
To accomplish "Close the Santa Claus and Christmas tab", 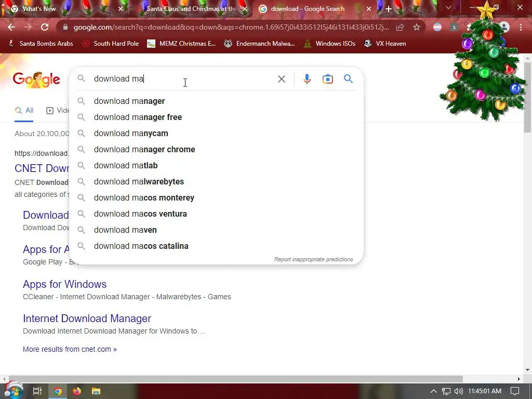I will coord(245,9).
